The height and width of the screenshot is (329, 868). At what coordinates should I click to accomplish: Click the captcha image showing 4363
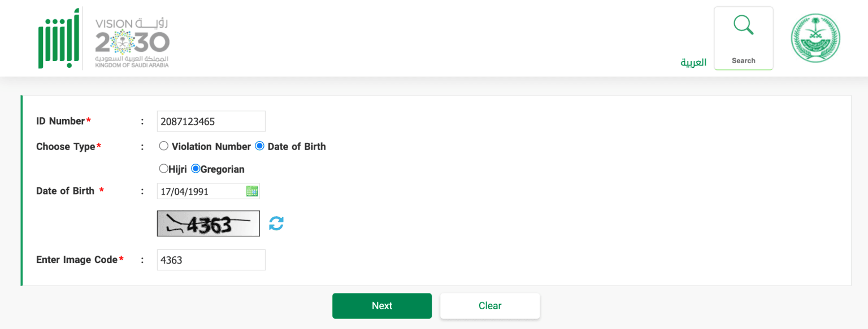coord(208,223)
